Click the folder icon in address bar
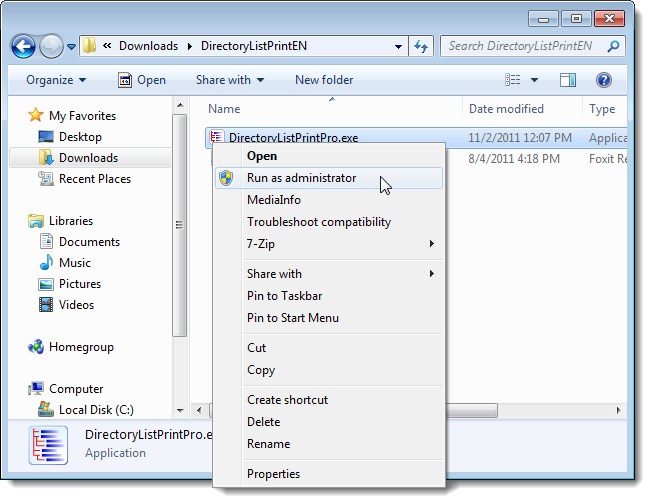 (90, 46)
